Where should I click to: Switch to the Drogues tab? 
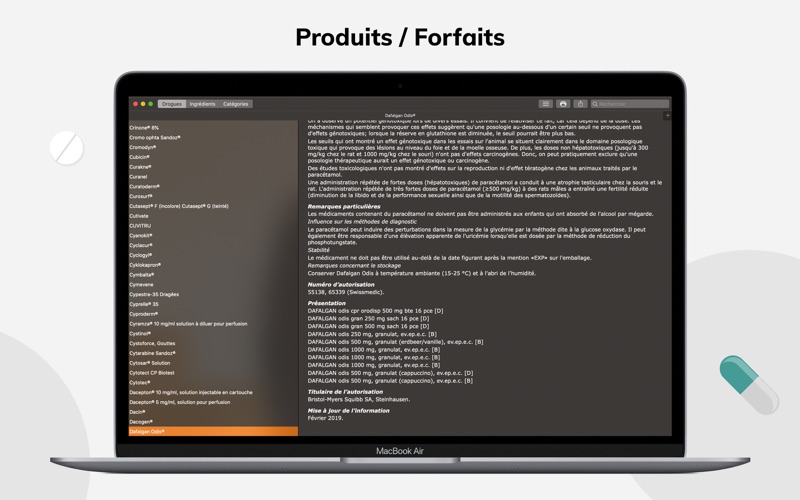coord(172,104)
